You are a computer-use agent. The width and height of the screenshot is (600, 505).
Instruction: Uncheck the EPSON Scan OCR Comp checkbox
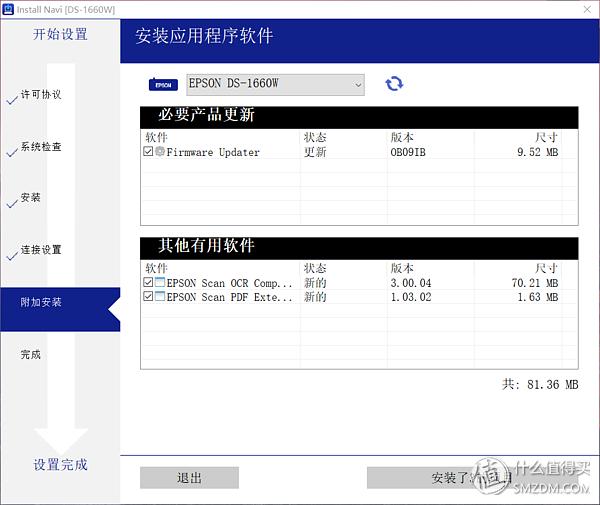tap(148, 282)
